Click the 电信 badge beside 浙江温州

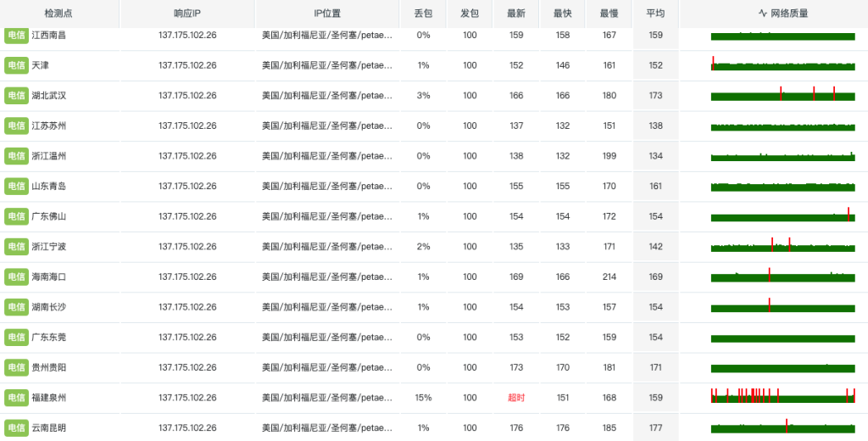pyautogui.click(x=16, y=156)
